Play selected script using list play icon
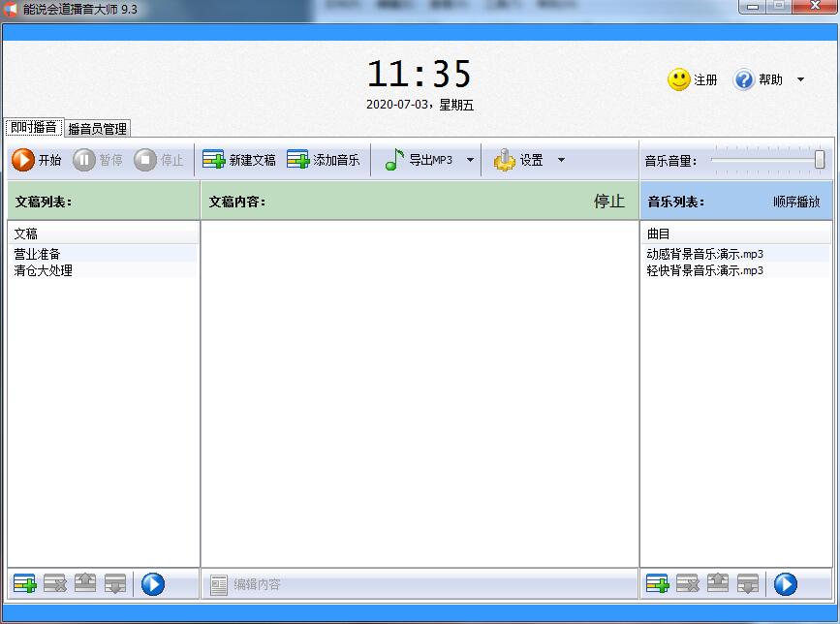The height and width of the screenshot is (624, 840). pos(153,584)
